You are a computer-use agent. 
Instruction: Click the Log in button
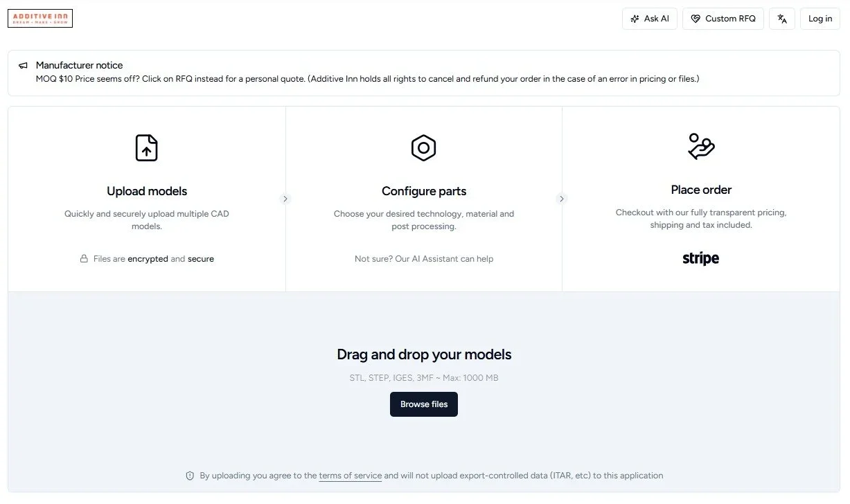[820, 18]
